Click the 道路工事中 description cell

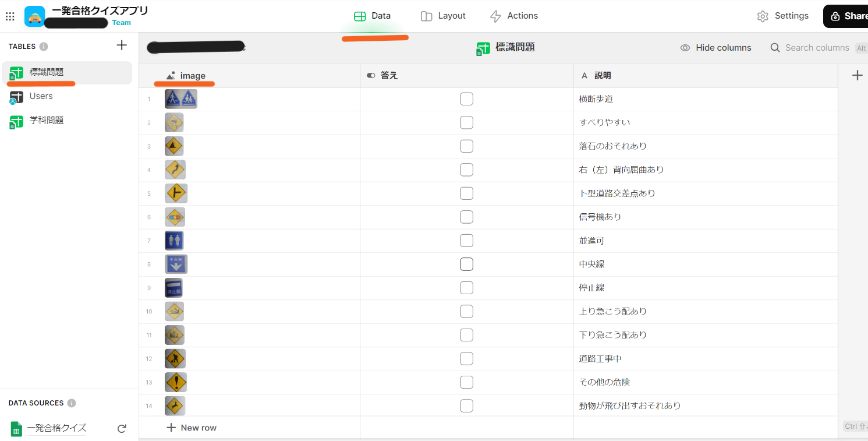tap(706, 358)
